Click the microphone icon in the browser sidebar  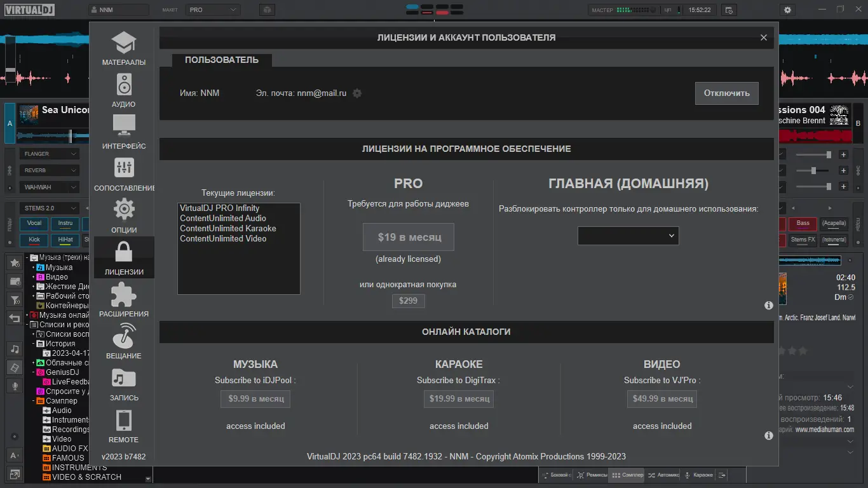click(x=15, y=386)
